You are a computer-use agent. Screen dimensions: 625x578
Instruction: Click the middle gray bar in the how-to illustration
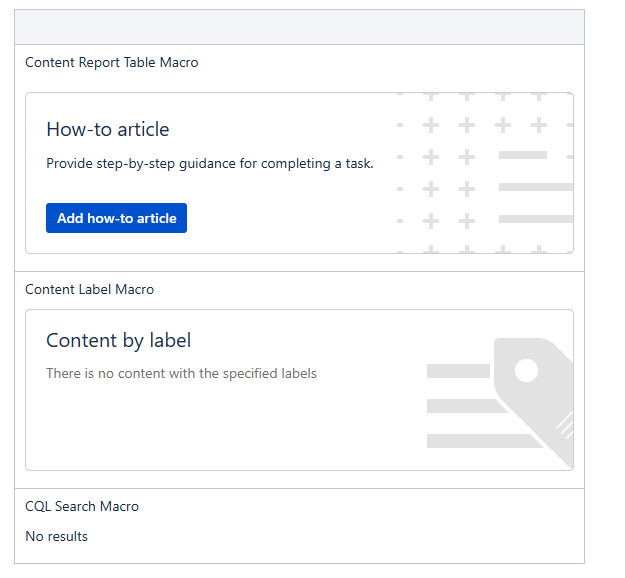pyautogui.click(x=535, y=187)
